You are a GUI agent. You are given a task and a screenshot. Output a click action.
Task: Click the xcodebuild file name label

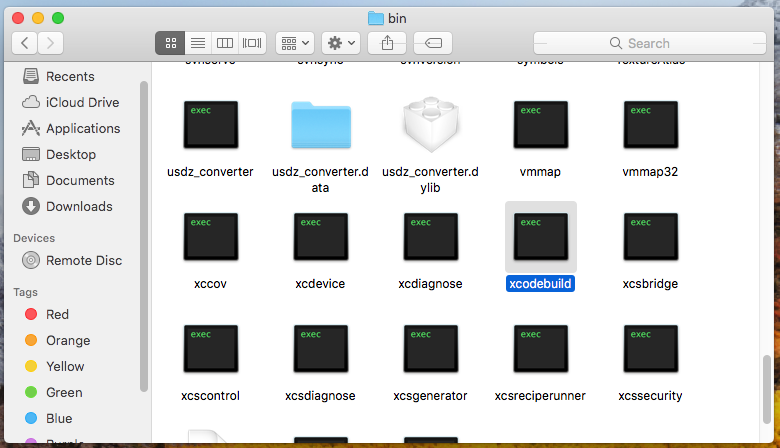pyautogui.click(x=540, y=283)
